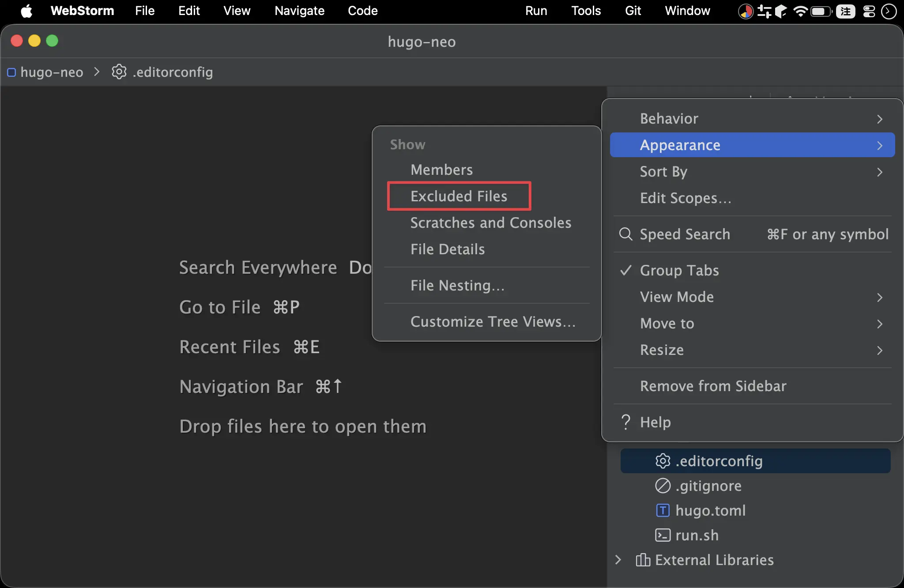This screenshot has height=588, width=904.
Task: Click the cube-shaped status icon in menu bar
Action: coord(781,11)
